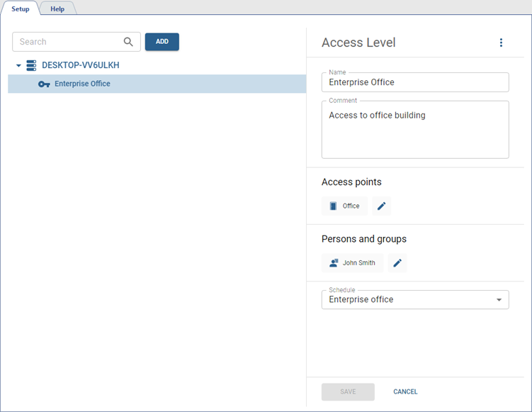Switch to the Setup tab
The width and height of the screenshot is (532, 412).
(x=20, y=9)
